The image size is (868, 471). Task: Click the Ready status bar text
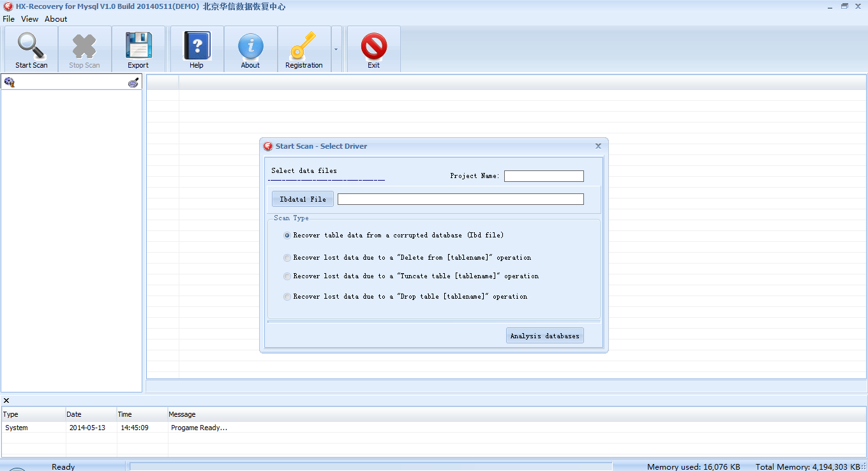coord(63,467)
